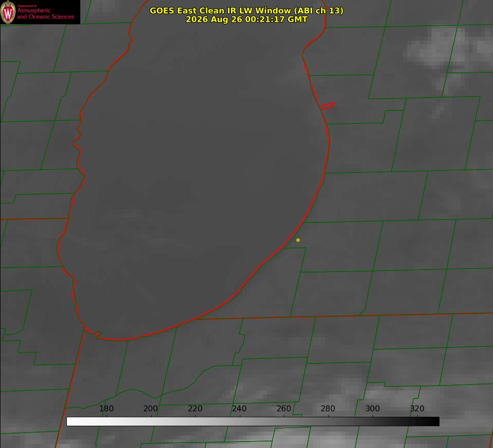Click the white end of the colorbar

tap(71, 421)
